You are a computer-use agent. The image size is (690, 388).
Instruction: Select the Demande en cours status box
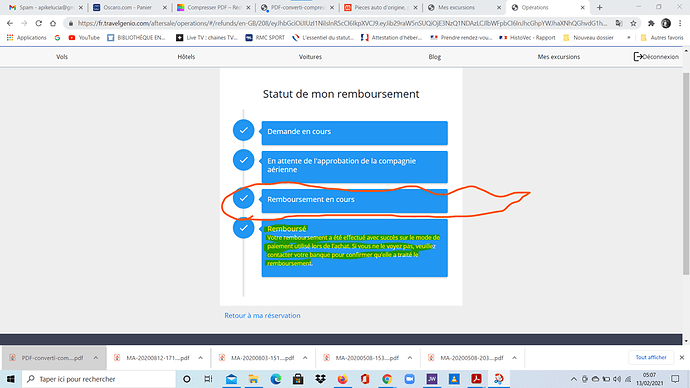(x=354, y=133)
